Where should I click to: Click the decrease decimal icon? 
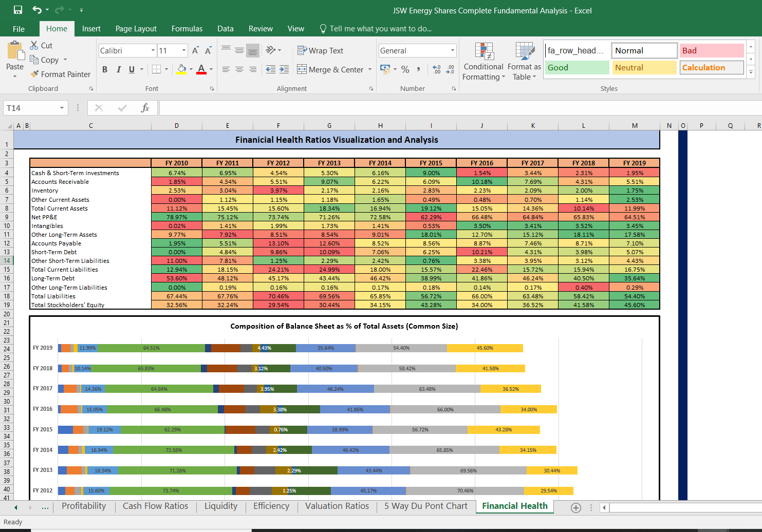(x=450, y=69)
